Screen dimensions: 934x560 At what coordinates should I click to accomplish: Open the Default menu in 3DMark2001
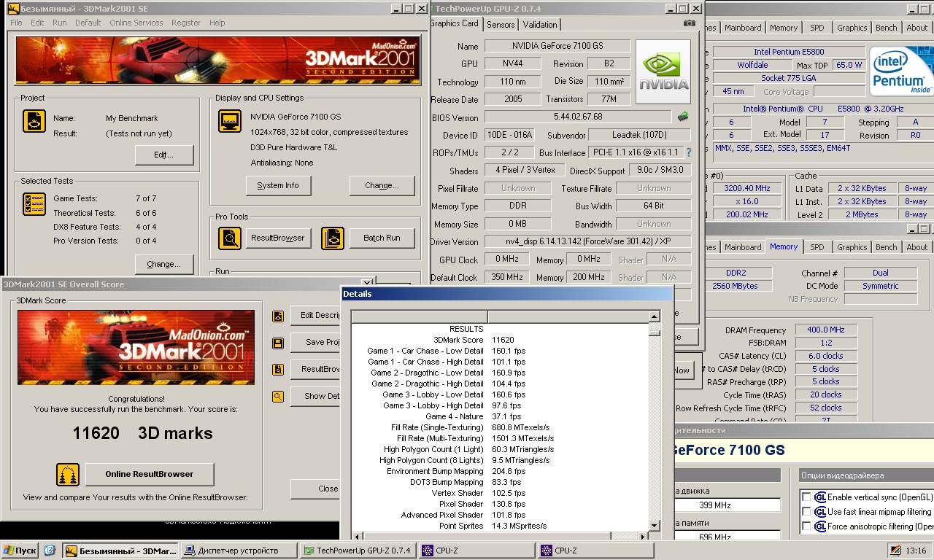click(88, 23)
